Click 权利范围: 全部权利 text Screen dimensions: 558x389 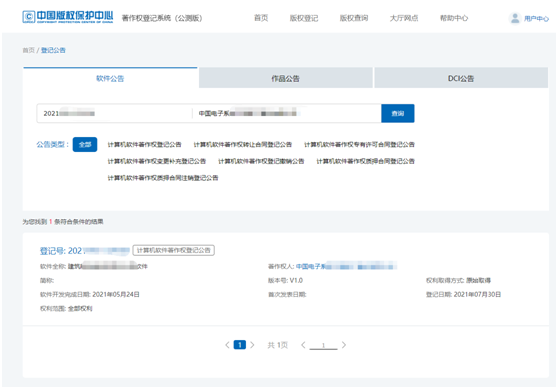pyautogui.click(x=66, y=309)
